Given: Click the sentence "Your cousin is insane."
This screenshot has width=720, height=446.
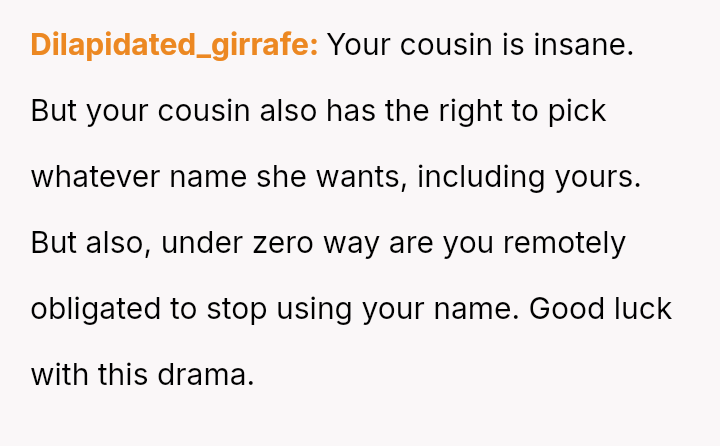Looking at the screenshot, I should tap(480, 45).
